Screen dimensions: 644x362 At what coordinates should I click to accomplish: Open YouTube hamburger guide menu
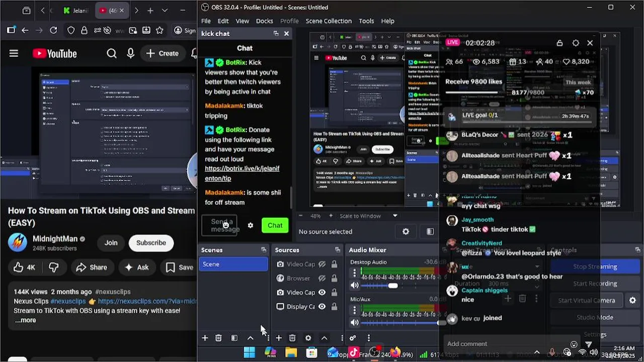(14, 53)
